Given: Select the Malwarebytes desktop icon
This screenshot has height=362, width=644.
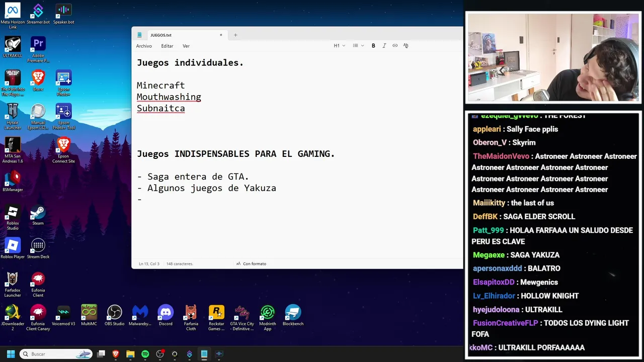Looking at the screenshot, I should pyautogui.click(x=140, y=315).
